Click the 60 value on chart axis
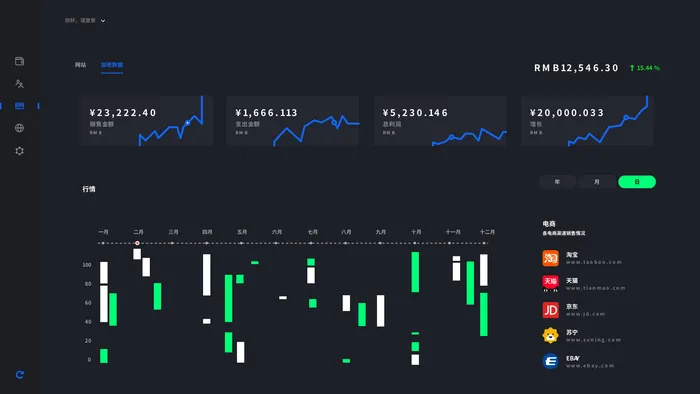This screenshot has height=394, width=700. coord(88,303)
